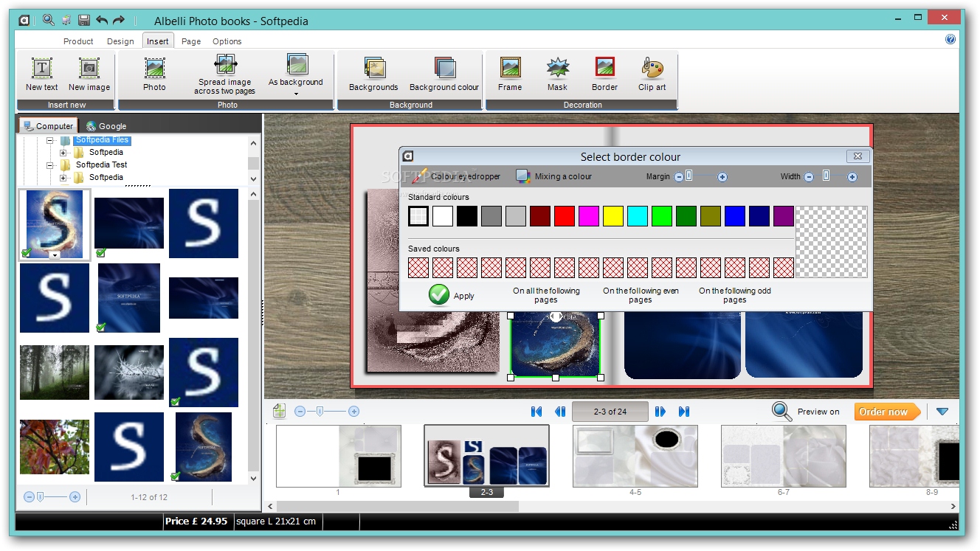Browse Clip art

pos(652,74)
